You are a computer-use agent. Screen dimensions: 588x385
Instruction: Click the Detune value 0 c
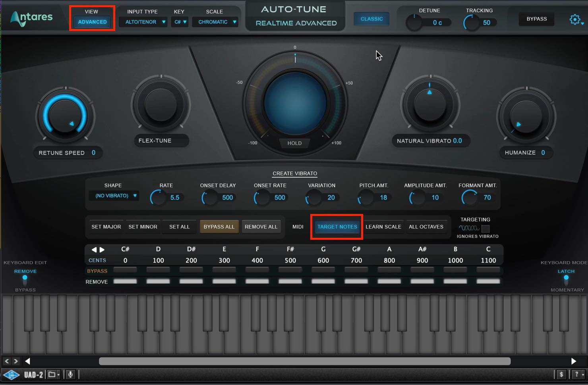pyautogui.click(x=437, y=23)
